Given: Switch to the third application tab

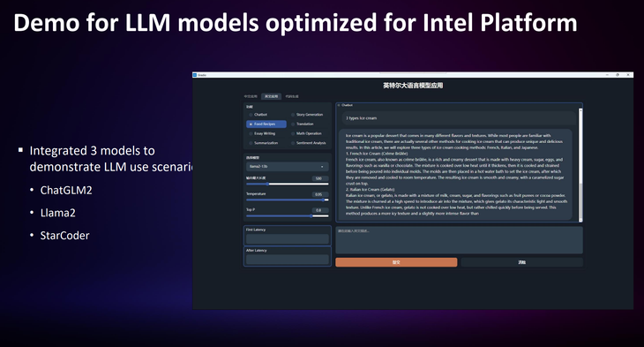Looking at the screenshot, I should pyautogui.click(x=292, y=96).
